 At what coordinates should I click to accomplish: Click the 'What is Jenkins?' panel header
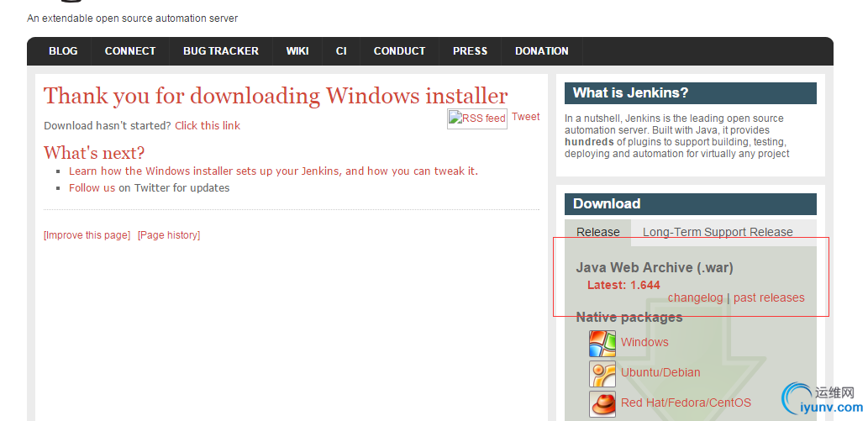691,93
